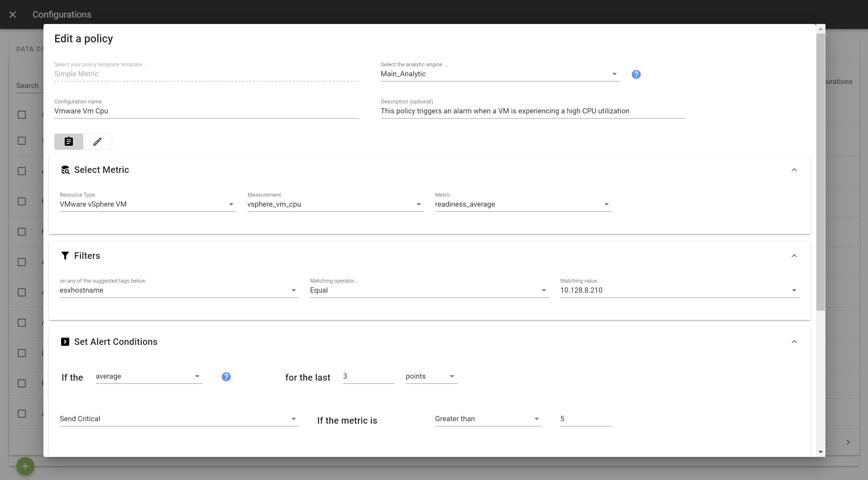Click the Search field in background page
The image size is (868, 480).
point(30,86)
